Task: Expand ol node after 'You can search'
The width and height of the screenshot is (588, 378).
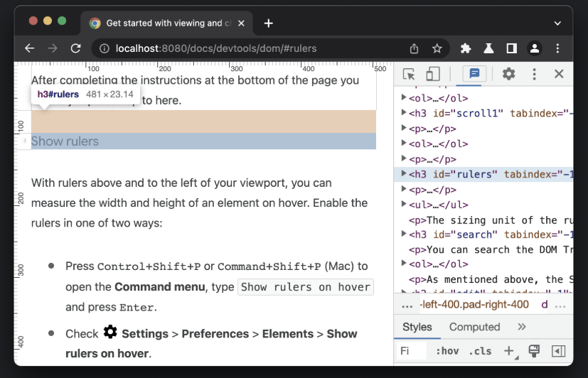Action: pyautogui.click(x=404, y=263)
